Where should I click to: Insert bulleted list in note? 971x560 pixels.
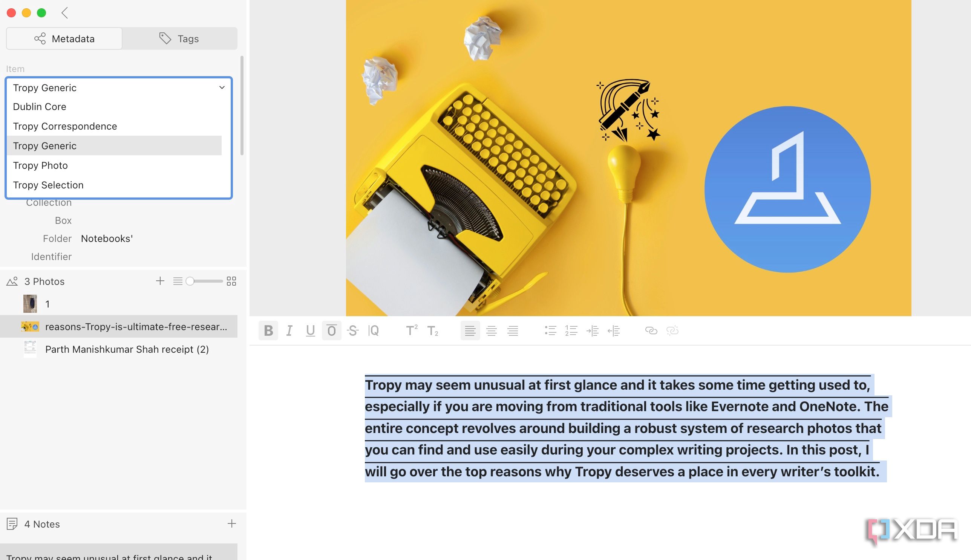click(550, 330)
